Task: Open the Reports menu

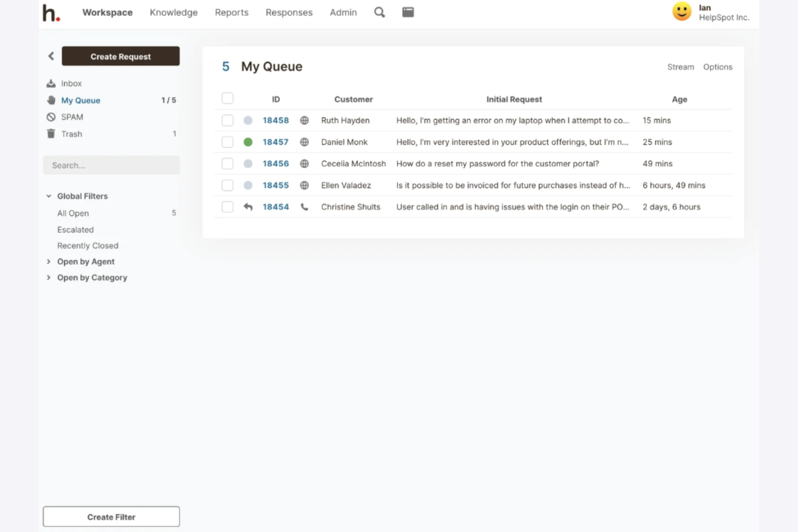Action: coord(231,12)
